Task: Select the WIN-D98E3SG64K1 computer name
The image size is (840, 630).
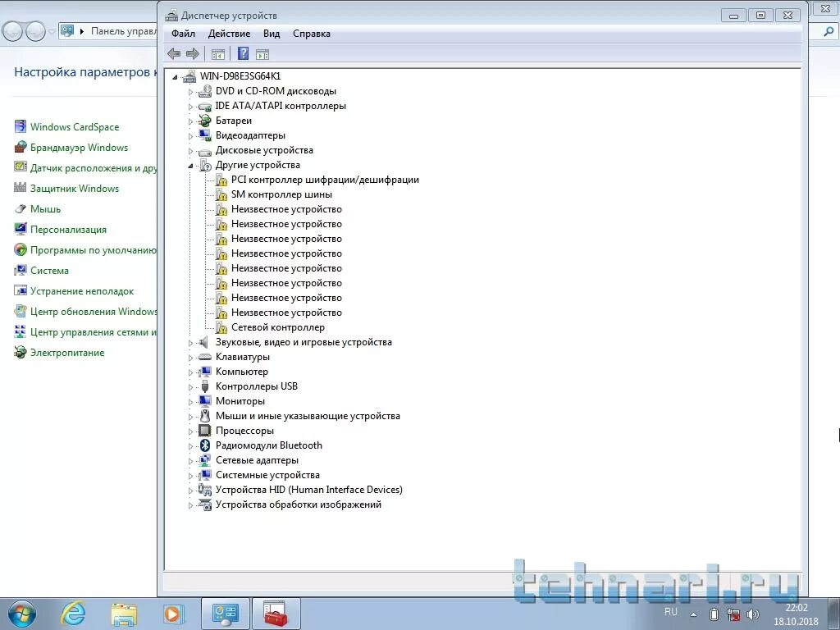Action: pos(240,76)
